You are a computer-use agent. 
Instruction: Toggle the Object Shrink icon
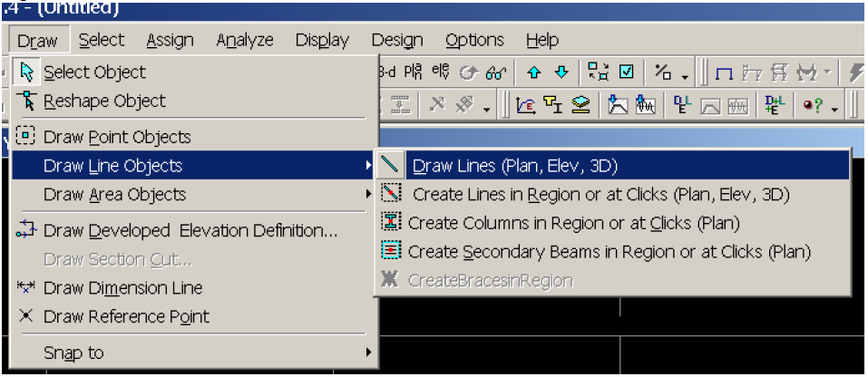(598, 72)
